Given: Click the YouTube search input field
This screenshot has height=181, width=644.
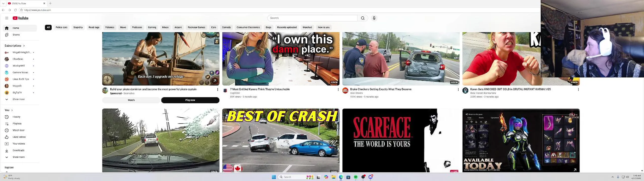Looking at the screenshot, I should 312,18.
